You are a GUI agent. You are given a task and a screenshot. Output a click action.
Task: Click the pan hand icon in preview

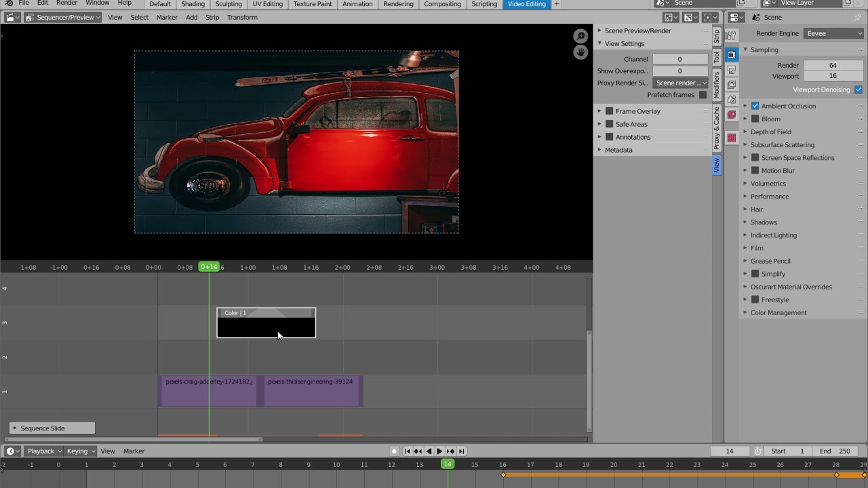(x=580, y=52)
